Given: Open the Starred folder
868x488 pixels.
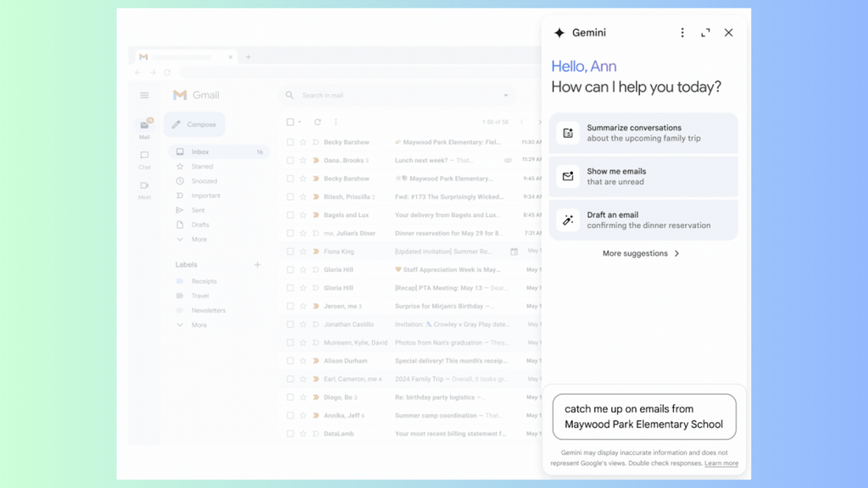Looking at the screenshot, I should (x=202, y=167).
